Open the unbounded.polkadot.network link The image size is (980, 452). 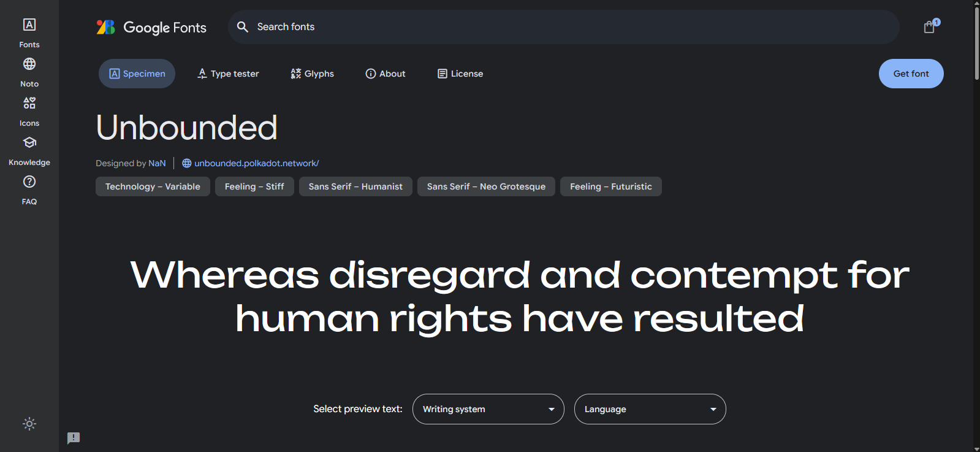(x=256, y=163)
